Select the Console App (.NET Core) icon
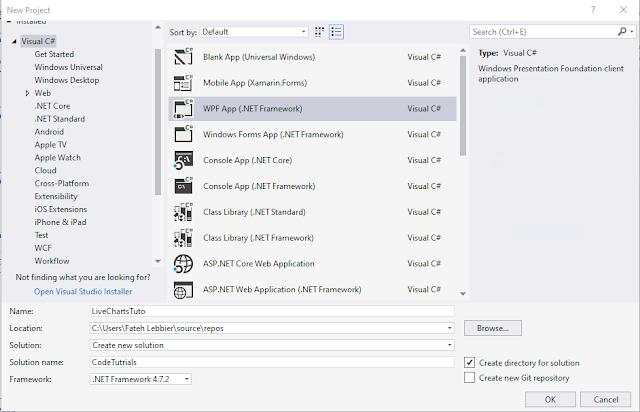This screenshot has height=412, width=640. tap(183, 160)
